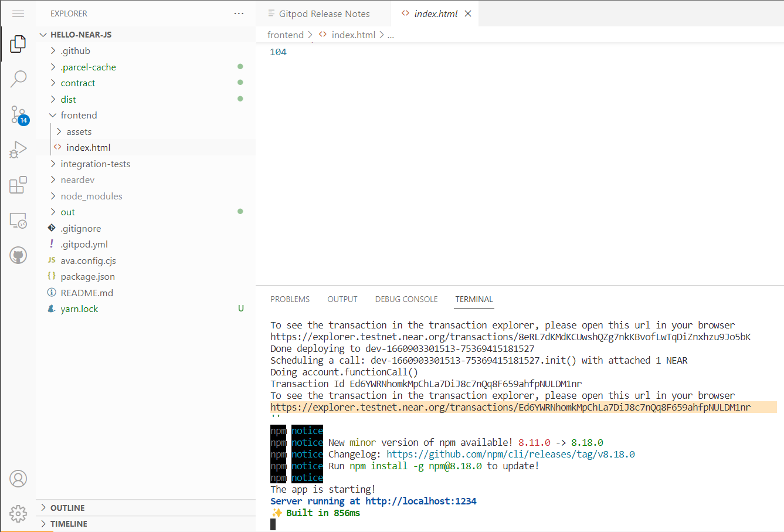Expand the TIMELINE section

tap(69, 524)
